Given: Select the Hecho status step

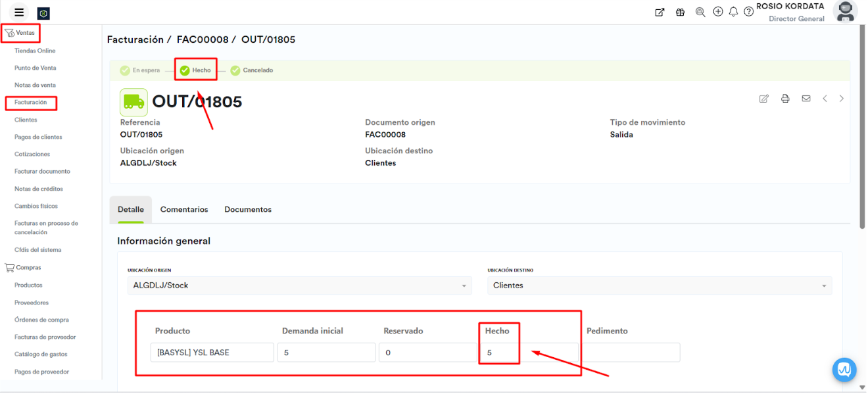Looking at the screenshot, I should pyautogui.click(x=195, y=70).
